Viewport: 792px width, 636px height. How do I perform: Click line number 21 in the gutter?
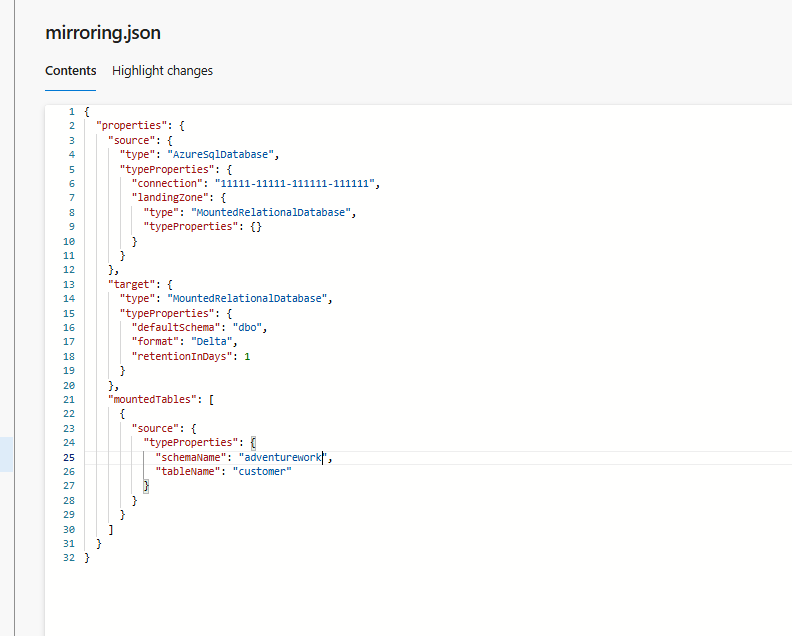69,400
